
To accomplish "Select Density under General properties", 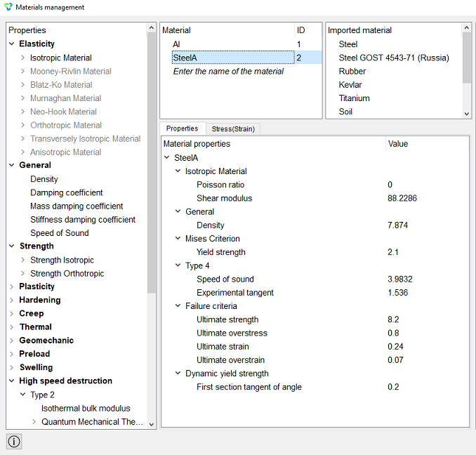I will pyautogui.click(x=44, y=179).
